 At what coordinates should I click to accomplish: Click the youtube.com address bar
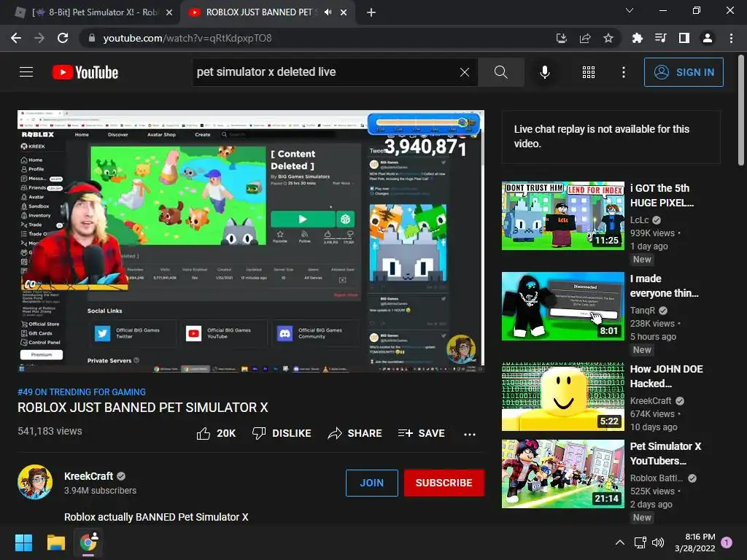314,38
